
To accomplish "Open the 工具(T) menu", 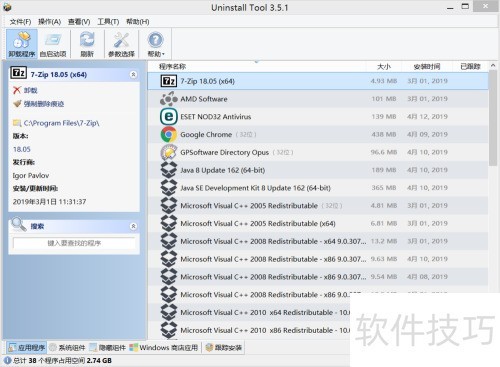I will pyautogui.click(x=108, y=22).
